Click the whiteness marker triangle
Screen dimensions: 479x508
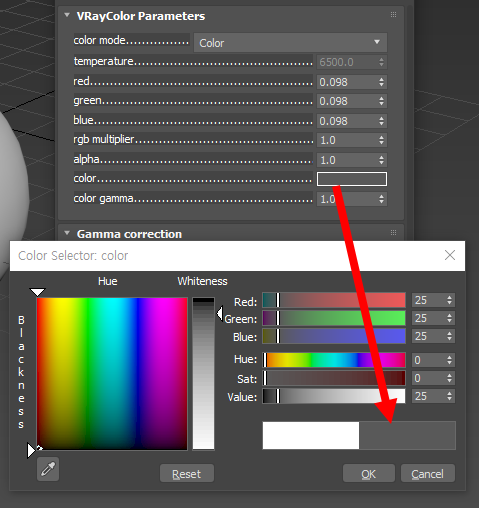pos(219,314)
